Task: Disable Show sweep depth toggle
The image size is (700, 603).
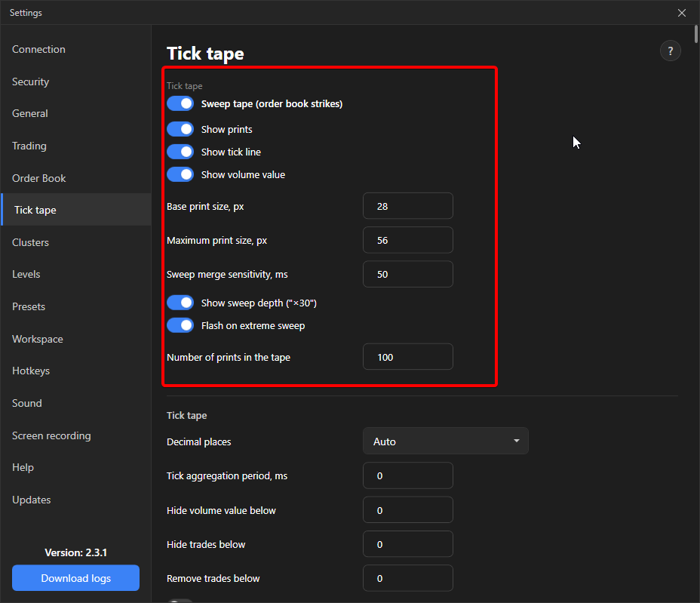Action: pos(180,303)
